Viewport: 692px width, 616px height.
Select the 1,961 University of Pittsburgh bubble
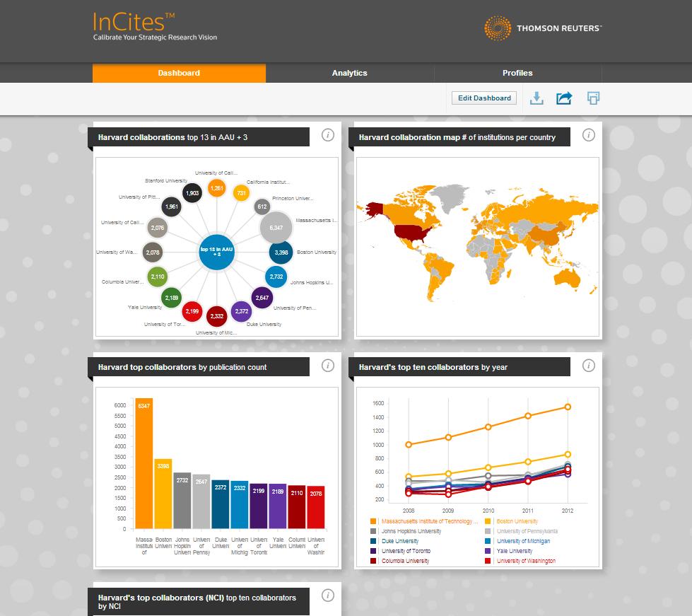[171, 207]
